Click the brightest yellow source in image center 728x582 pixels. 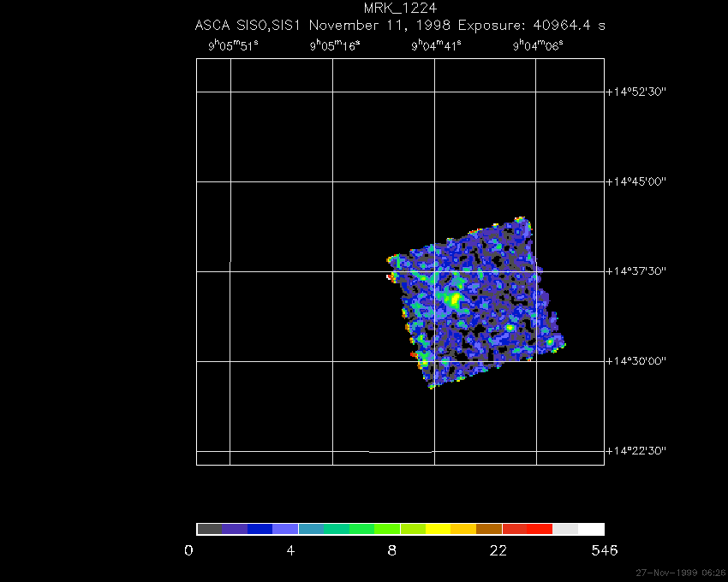(455, 299)
